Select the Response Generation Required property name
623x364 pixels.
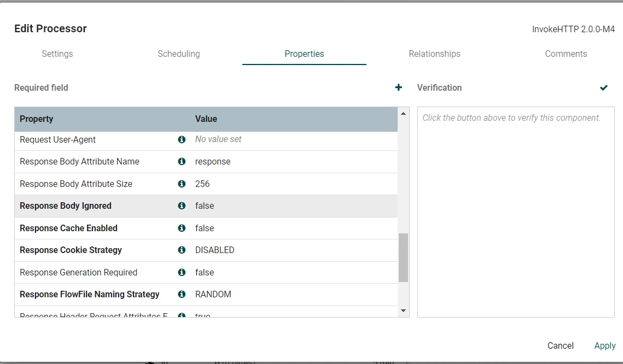click(x=79, y=272)
